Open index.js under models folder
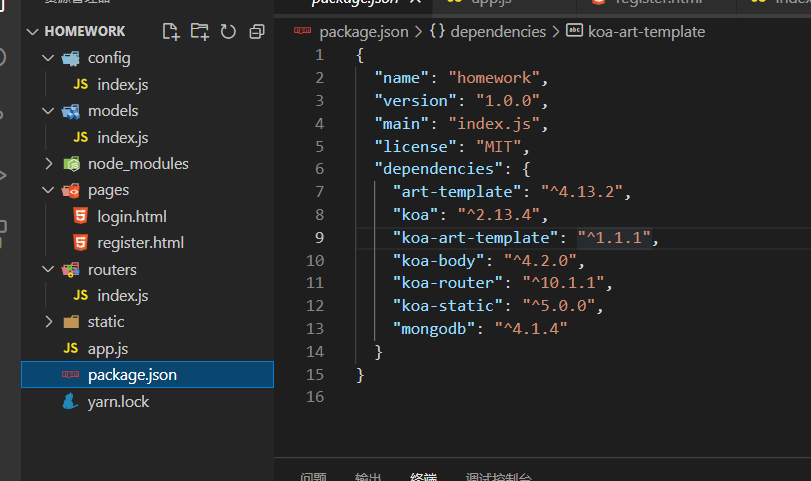The width and height of the screenshot is (811, 481). pyautogui.click(x=123, y=137)
